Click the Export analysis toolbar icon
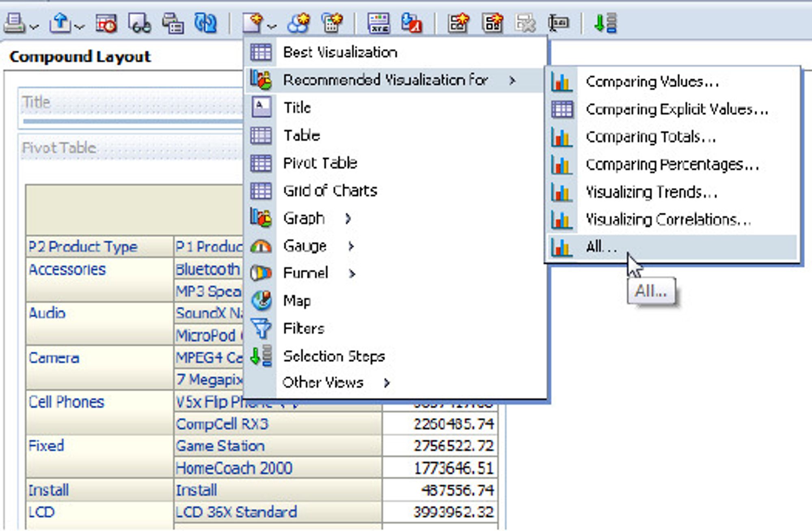 point(60,23)
